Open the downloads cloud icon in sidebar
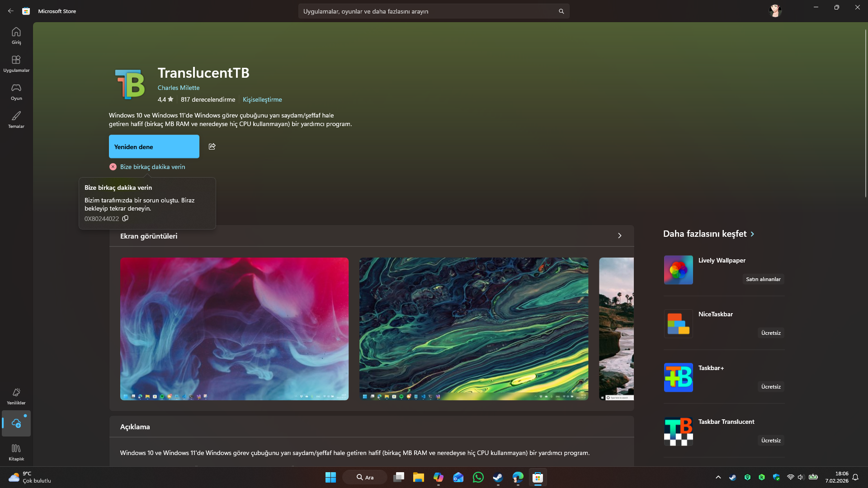 [16, 423]
